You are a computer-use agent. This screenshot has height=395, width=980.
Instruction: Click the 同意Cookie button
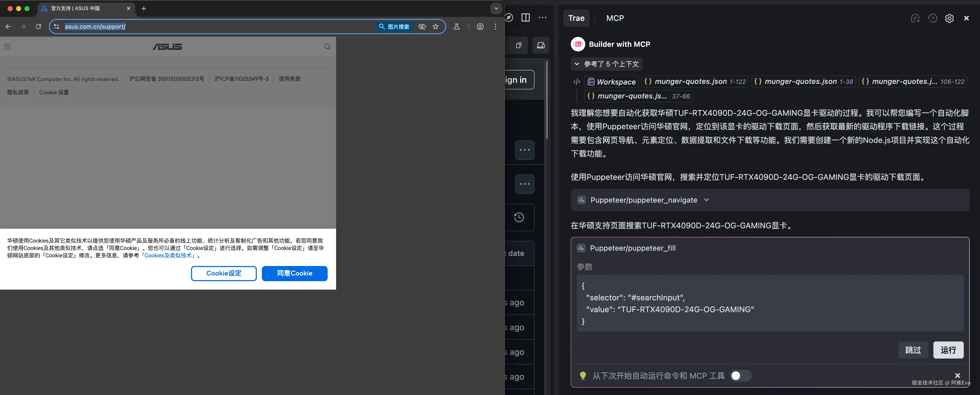point(295,273)
